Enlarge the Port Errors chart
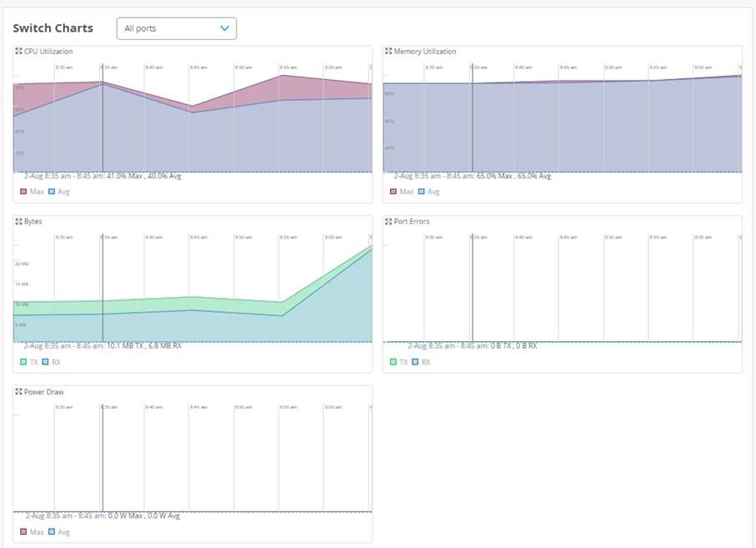This screenshot has width=756, height=548. 388,222
